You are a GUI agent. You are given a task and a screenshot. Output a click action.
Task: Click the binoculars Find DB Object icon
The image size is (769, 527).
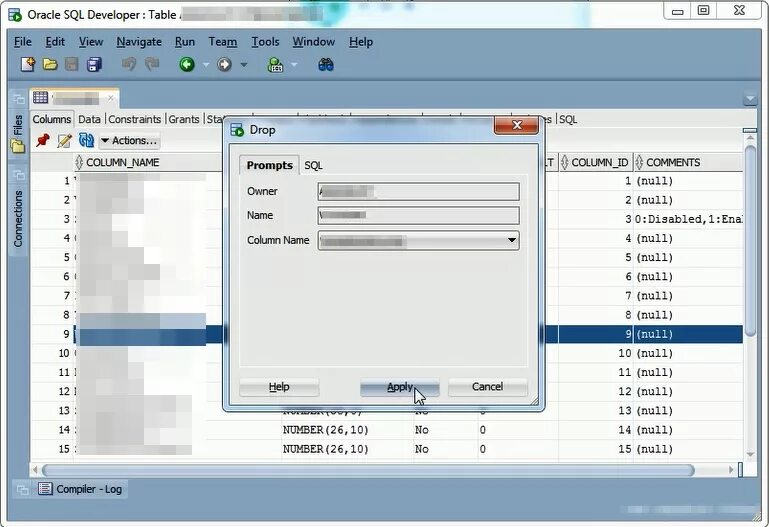(x=326, y=65)
